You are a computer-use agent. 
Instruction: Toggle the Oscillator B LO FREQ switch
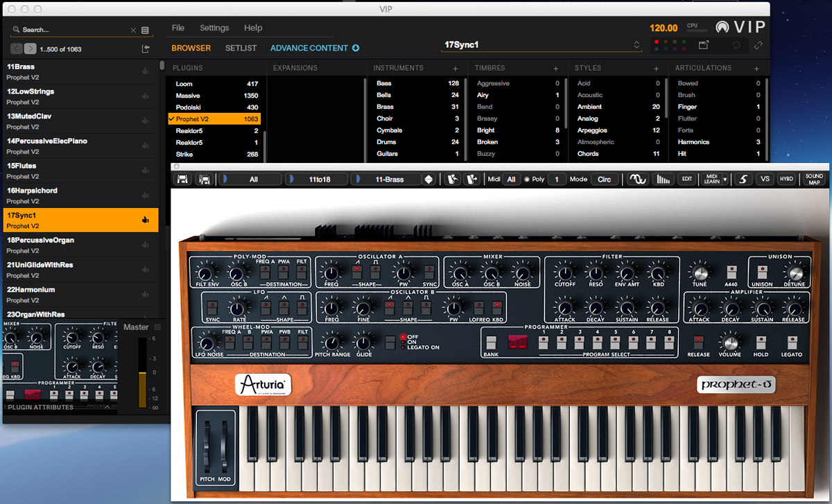click(478, 307)
